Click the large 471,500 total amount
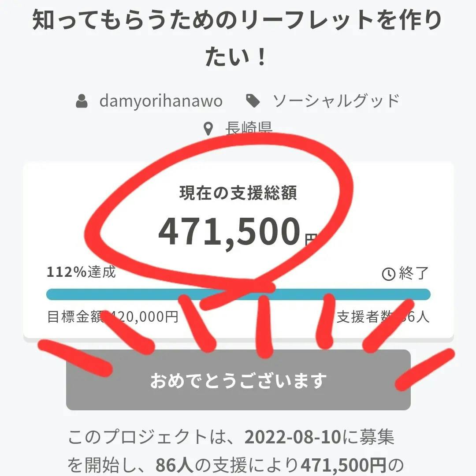Viewport: 476px width, 476px height. (x=229, y=232)
